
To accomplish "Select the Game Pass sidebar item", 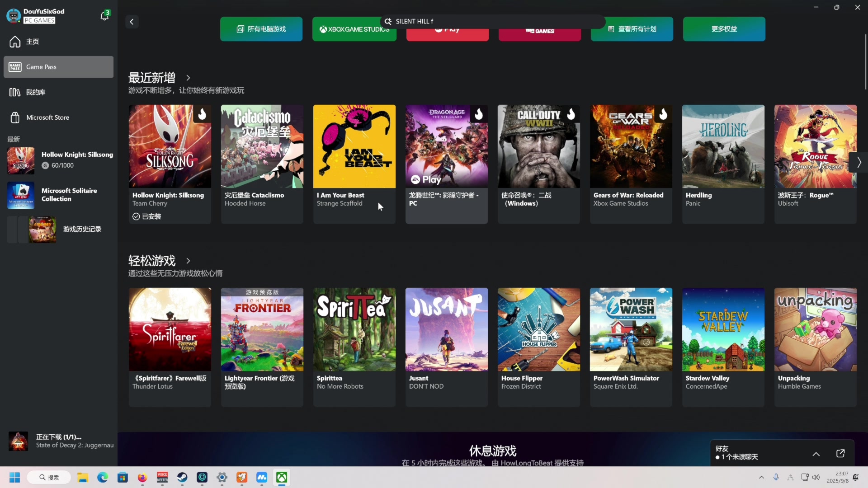I will [59, 67].
